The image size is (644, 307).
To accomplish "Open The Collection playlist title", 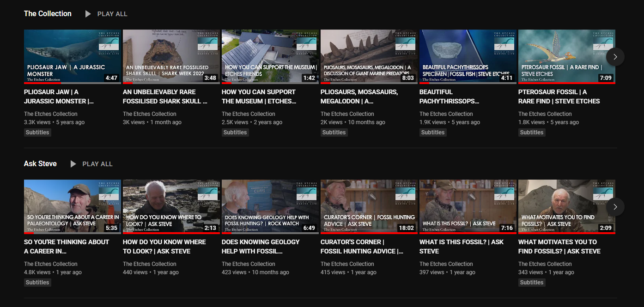I will coord(48,14).
